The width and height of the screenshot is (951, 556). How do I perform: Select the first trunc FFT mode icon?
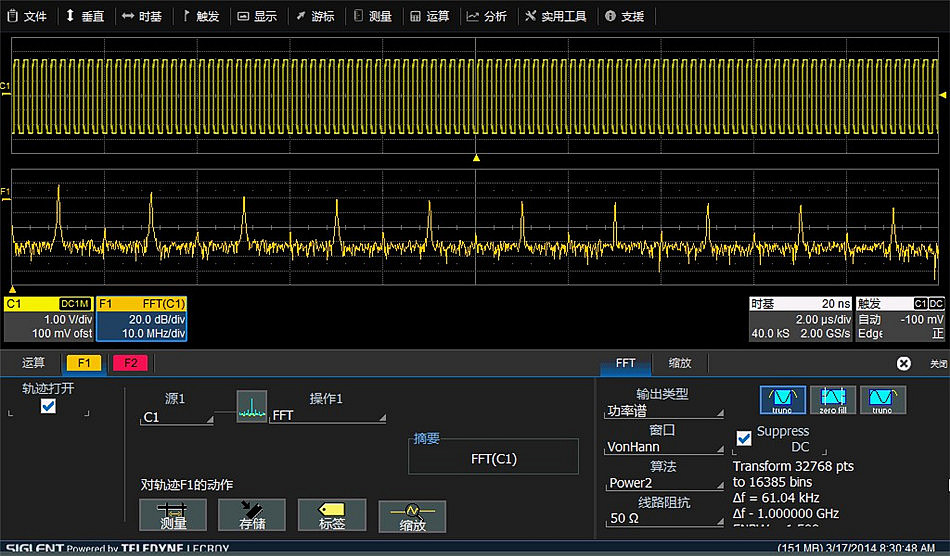coord(783,401)
